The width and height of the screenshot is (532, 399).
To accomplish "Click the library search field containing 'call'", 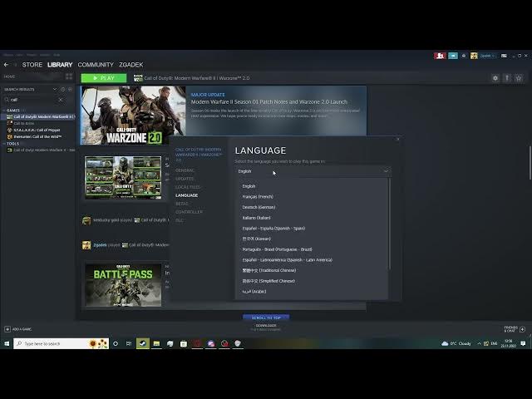I will 32,100.
